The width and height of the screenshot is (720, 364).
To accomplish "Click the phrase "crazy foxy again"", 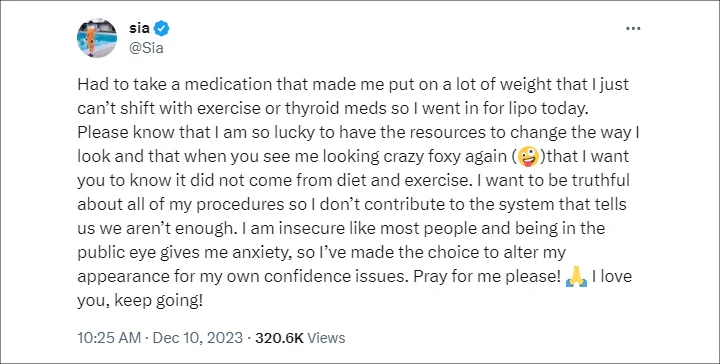I will (445, 157).
